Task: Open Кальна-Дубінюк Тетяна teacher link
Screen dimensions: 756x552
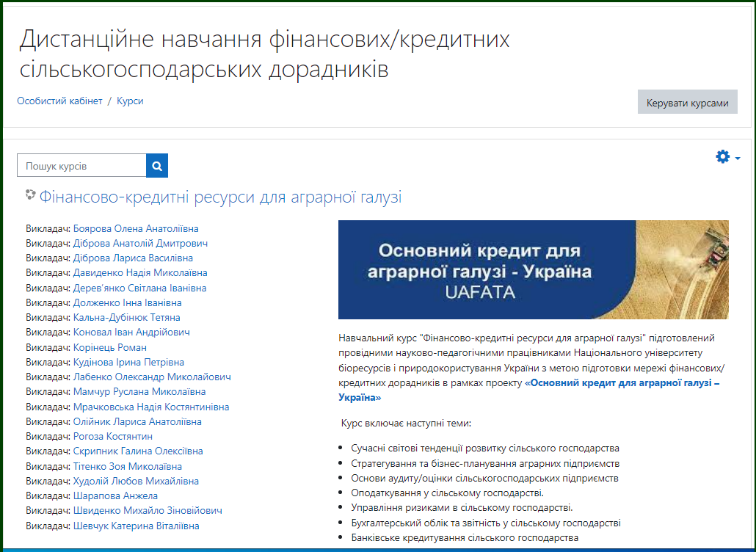Action: [126, 317]
